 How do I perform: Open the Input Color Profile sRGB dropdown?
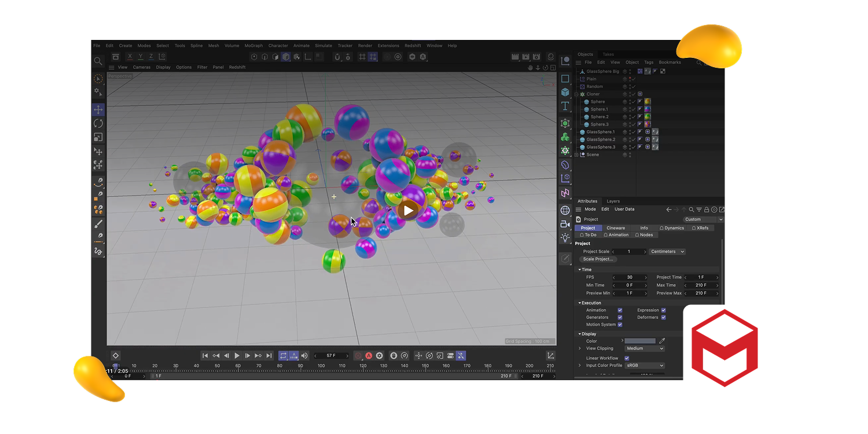[x=645, y=366]
